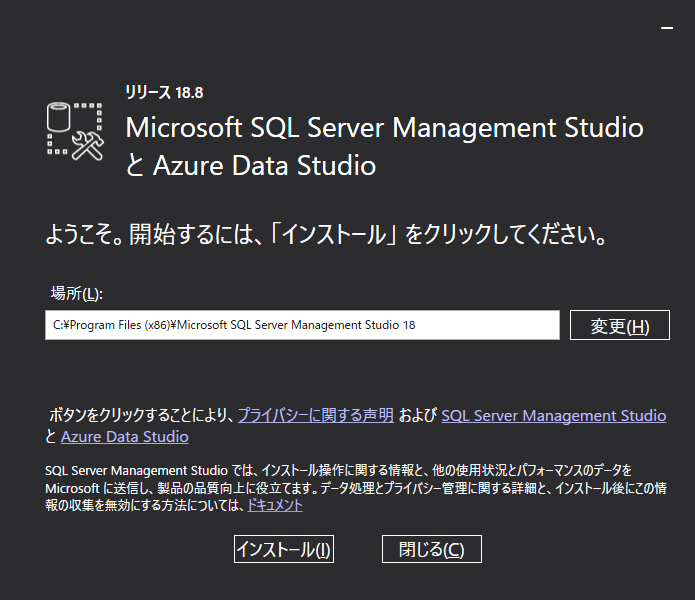Start setup with the インストール(I) button
Viewport: 695px width, 600px height.
(x=283, y=549)
